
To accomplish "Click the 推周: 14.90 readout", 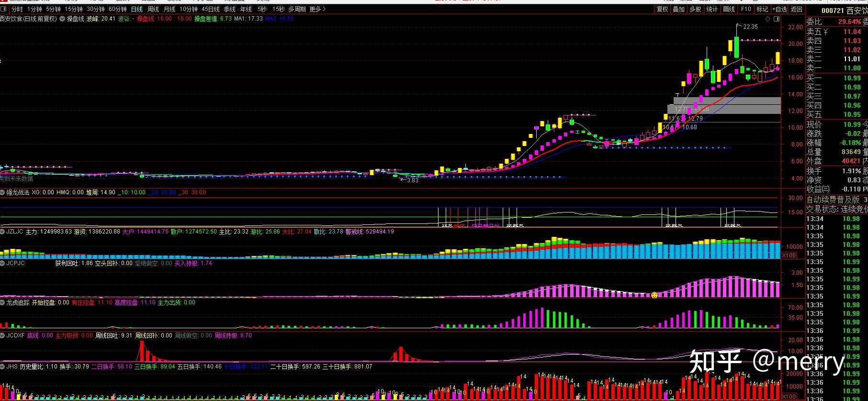I will (101, 192).
